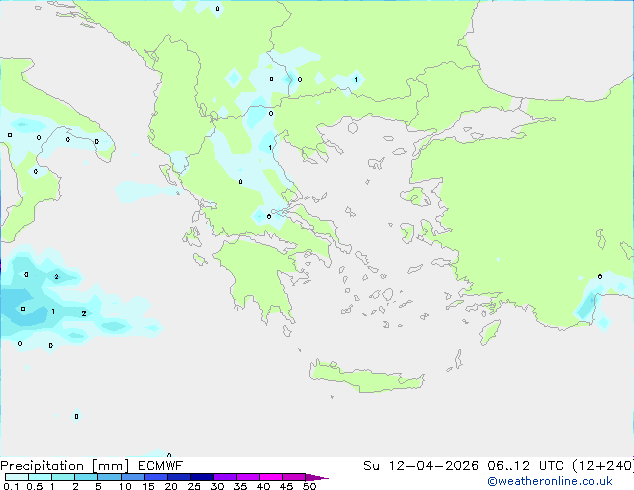
Task: Click the 15 mm legend color swatch
Action: [x=156, y=477]
